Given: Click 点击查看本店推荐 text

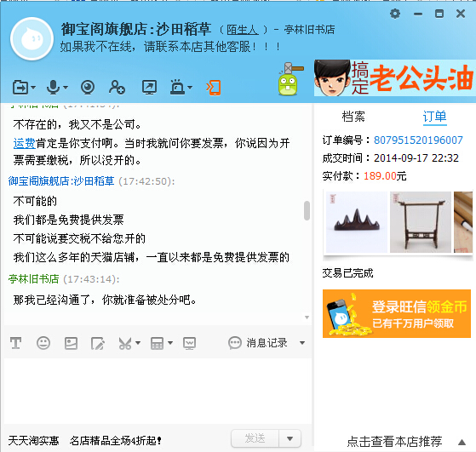Looking at the screenshot, I should point(394,442).
